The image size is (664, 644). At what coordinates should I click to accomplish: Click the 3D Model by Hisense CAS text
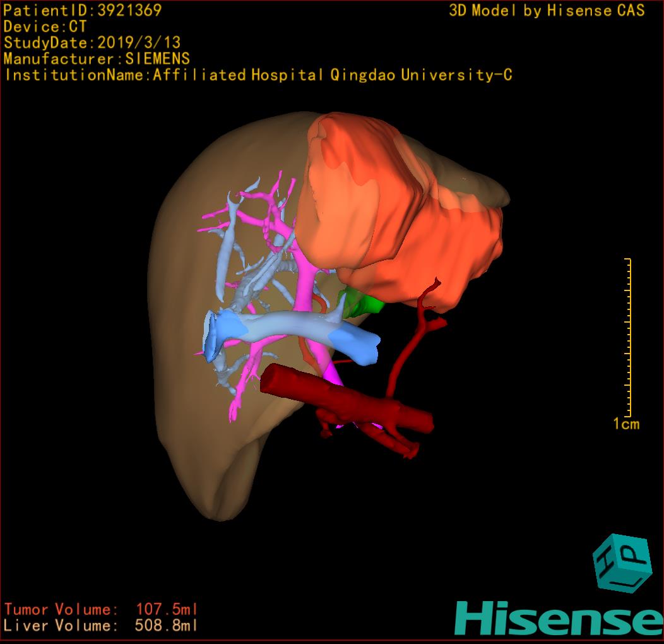coord(547,10)
